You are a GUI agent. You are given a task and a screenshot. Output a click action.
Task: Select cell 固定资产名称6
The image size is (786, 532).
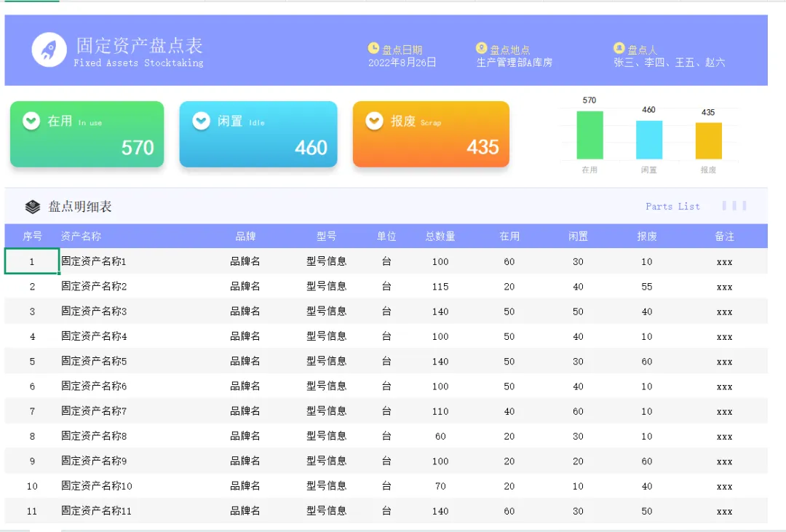(94, 386)
